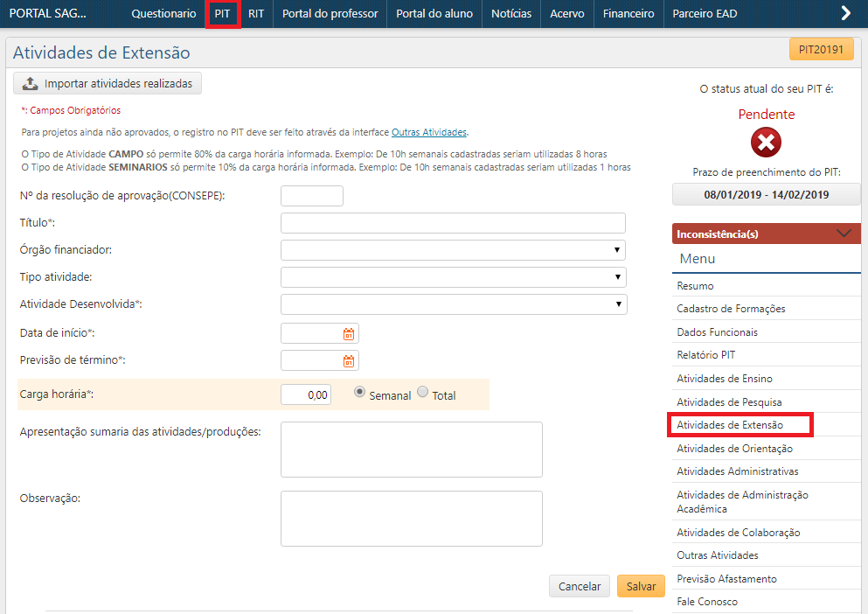Expand the Inconsistência(s) panel
The height and width of the screenshot is (614, 868).
[x=843, y=234]
